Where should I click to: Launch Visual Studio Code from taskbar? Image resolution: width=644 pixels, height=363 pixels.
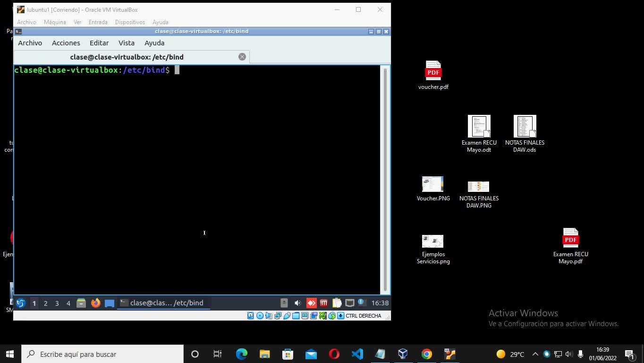pyautogui.click(x=357, y=354)
